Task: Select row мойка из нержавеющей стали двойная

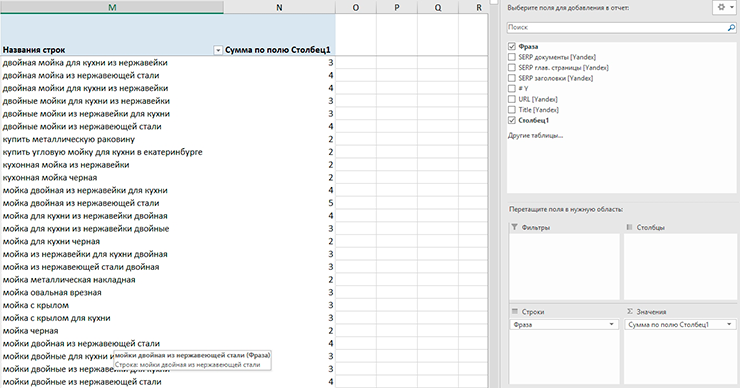Action: click(x=81, y=267)
